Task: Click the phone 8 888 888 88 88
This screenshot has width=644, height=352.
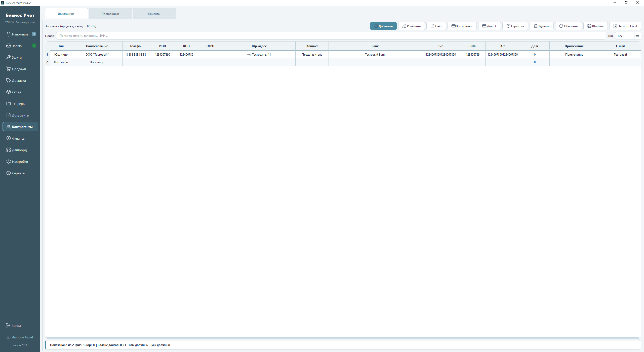Action: click(x=136, y=55)
